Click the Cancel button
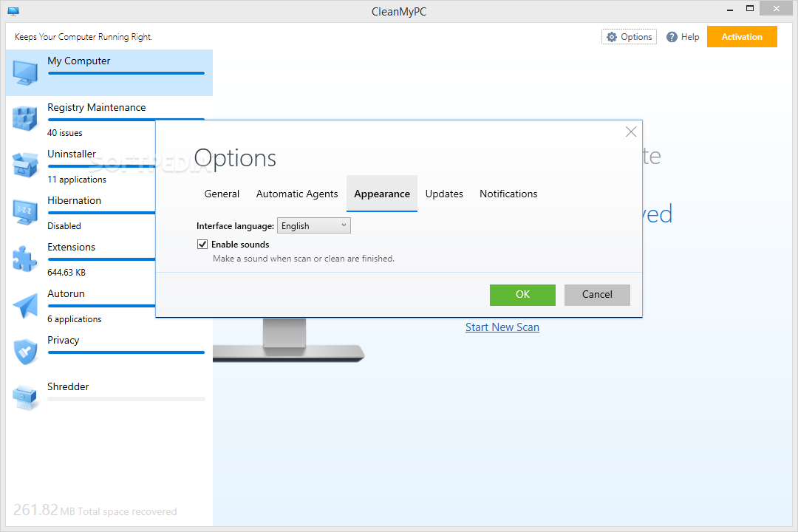Viewport: 798px width, 532px height. tap(597, 295)
